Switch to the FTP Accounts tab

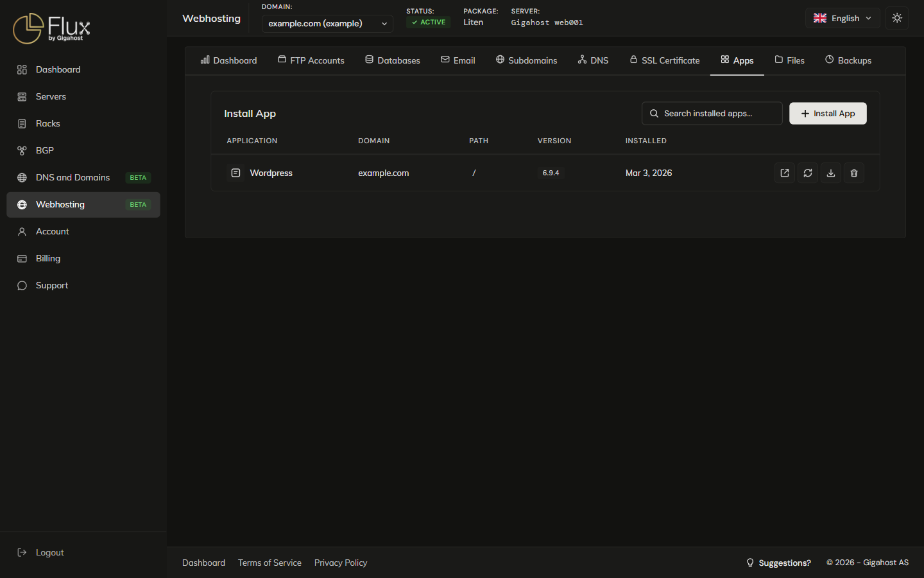pyautogui.click(x=311, y=60)
